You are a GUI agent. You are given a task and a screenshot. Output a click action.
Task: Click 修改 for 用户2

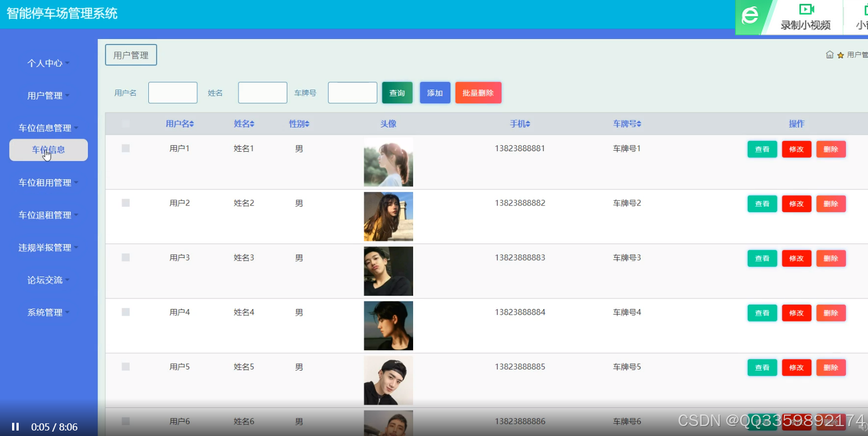(x=797, y=204)
